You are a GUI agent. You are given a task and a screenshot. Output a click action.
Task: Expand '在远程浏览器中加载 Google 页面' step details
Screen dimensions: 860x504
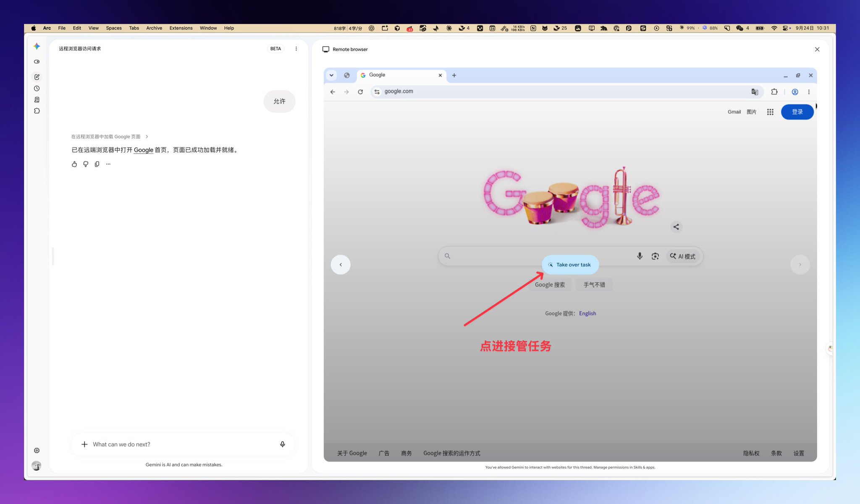pyautogui.click(x=110, y=136)
